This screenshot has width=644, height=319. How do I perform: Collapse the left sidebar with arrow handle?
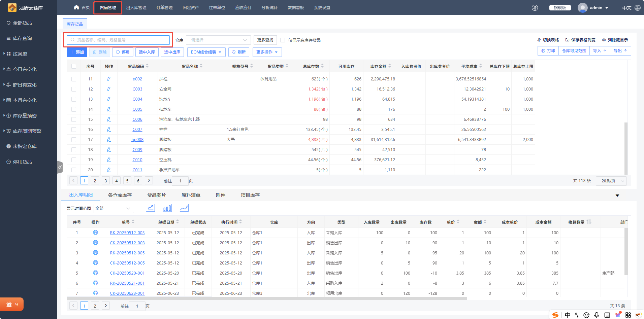60,167
